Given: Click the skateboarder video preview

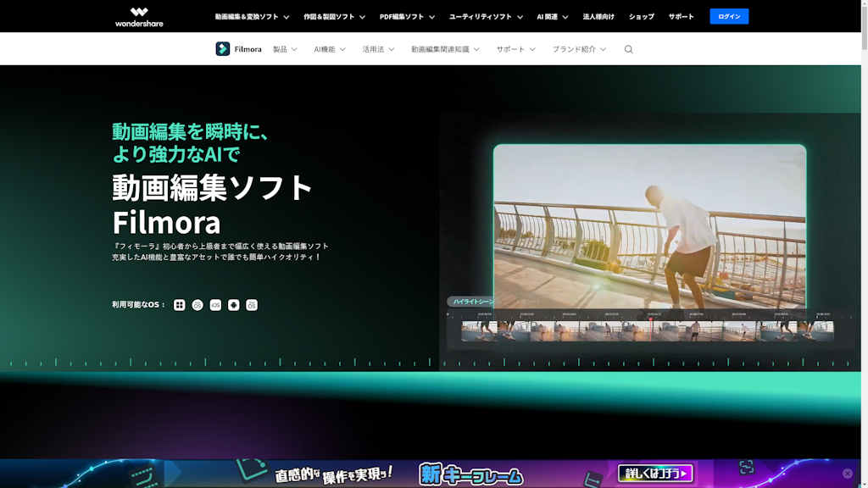Looking at the screenshot, I should click(649, 225).
